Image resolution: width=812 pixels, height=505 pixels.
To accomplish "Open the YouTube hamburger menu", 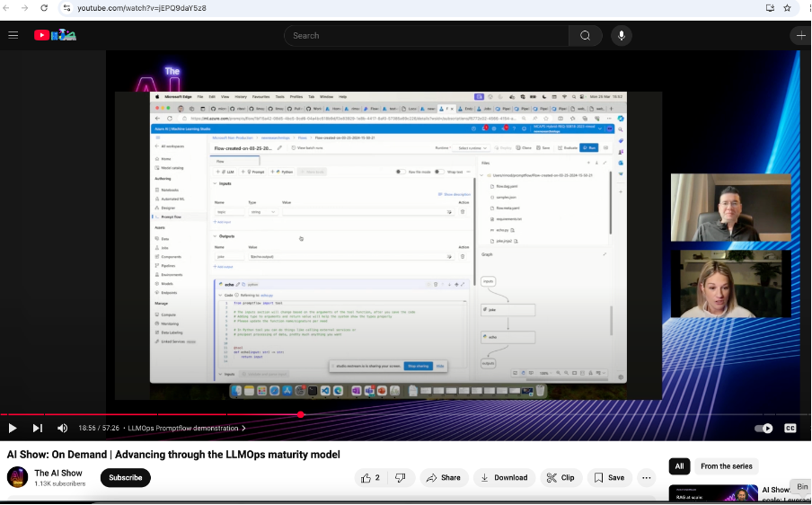I will pyautogui.click(x=13, y=35).
